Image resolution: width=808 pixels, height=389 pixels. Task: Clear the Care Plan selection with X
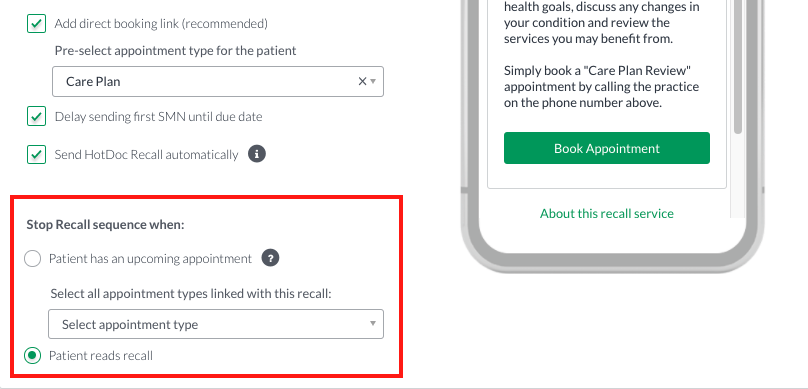[x=362, y=81]
